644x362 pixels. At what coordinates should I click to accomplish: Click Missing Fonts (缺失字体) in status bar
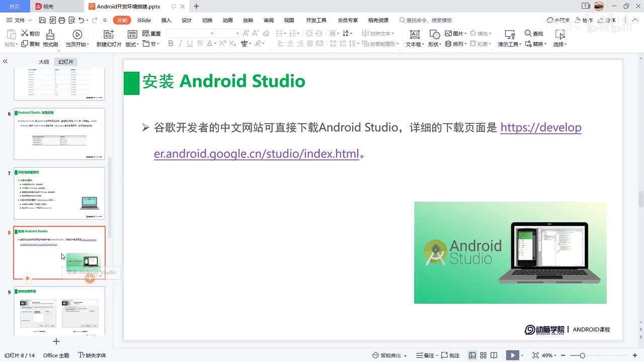pyautogui.click(x=92, y=355)
